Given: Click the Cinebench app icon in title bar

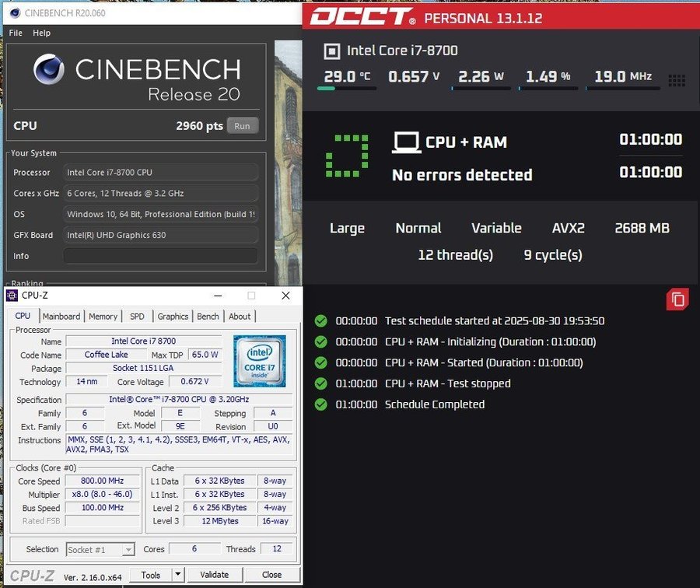Looking at the screenshot, I should (x=16, y=13).
